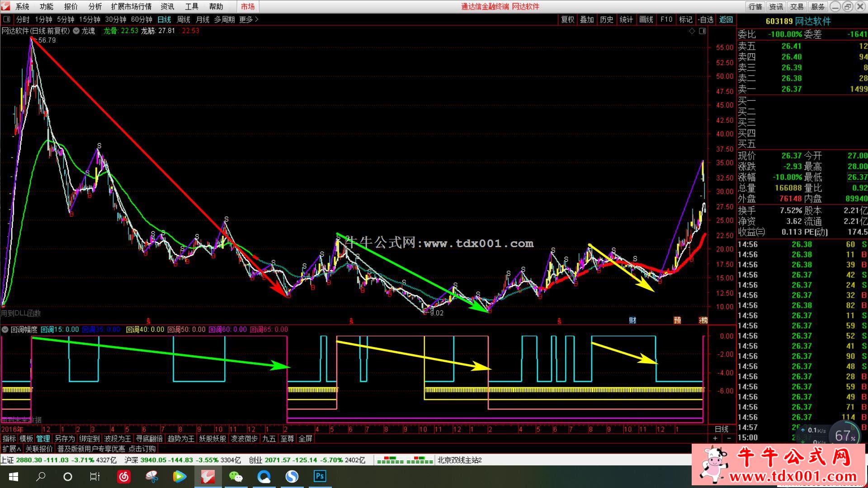Switch to 5分钟 chart period
868x488 pixels.
66,19
